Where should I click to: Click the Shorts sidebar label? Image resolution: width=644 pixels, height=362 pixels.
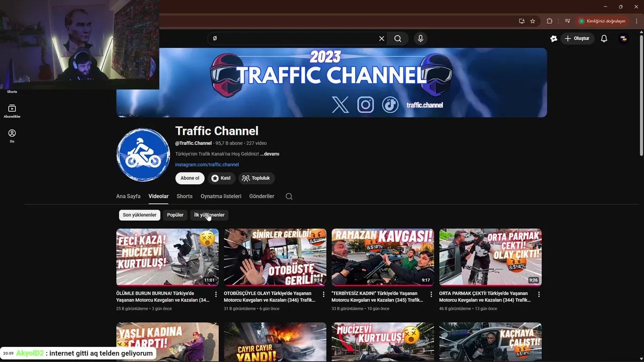pyautogui.click(x=12, y=92)
